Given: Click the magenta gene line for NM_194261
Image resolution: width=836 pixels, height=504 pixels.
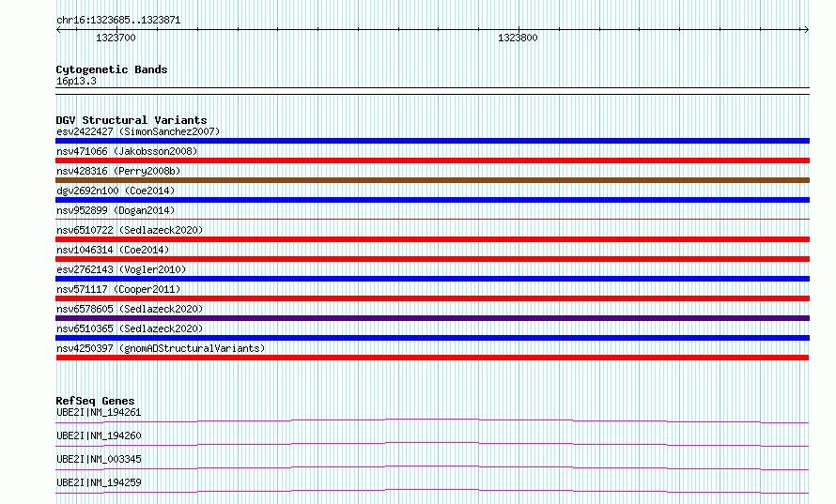Looking at the screenshot, I should (432, 420).
